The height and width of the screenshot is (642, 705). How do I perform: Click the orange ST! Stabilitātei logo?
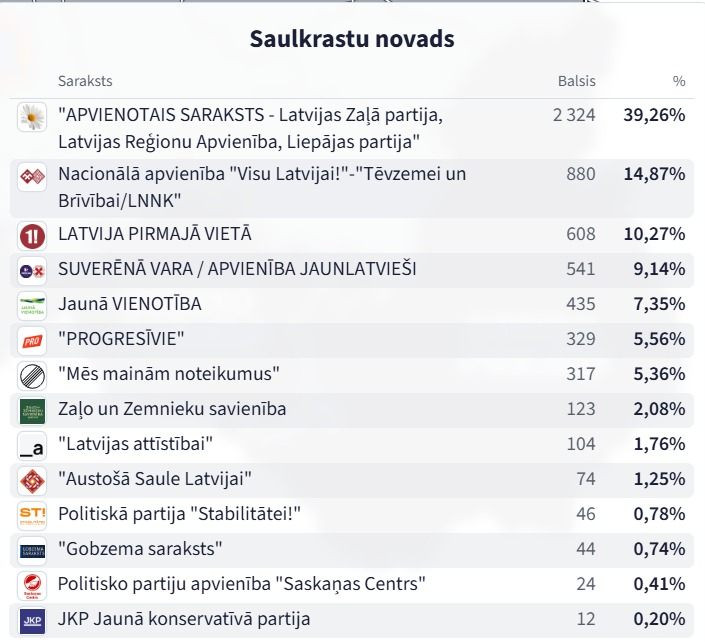coord(32,516)
